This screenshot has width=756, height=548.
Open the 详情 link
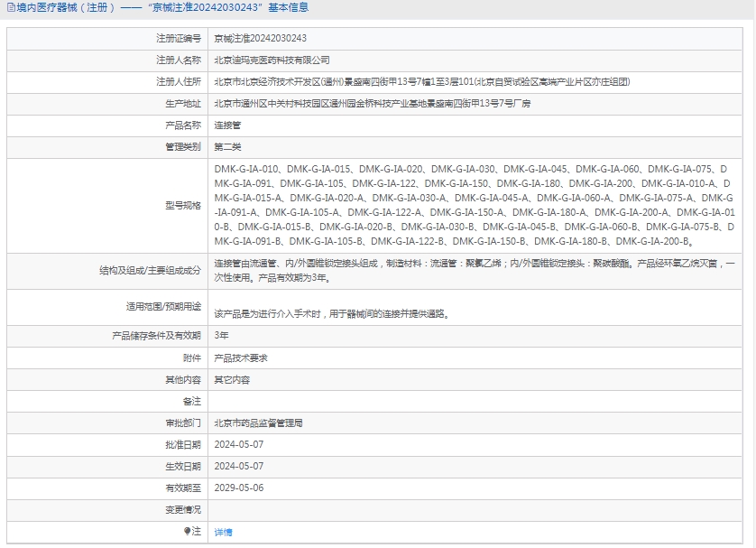tap(223, 533)
